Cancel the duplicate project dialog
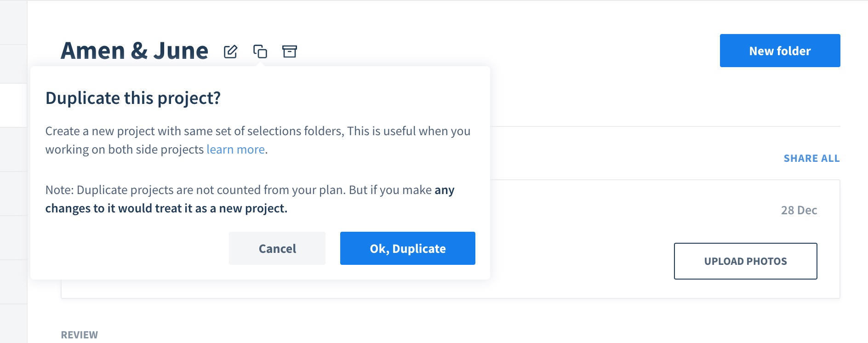Image resolution: width=868 pixels, height=343 pixels. [x=277, y=248]
